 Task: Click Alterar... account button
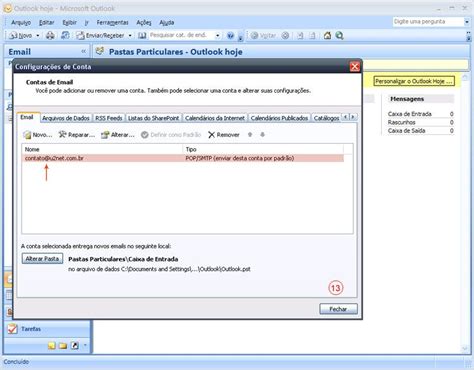118,135
